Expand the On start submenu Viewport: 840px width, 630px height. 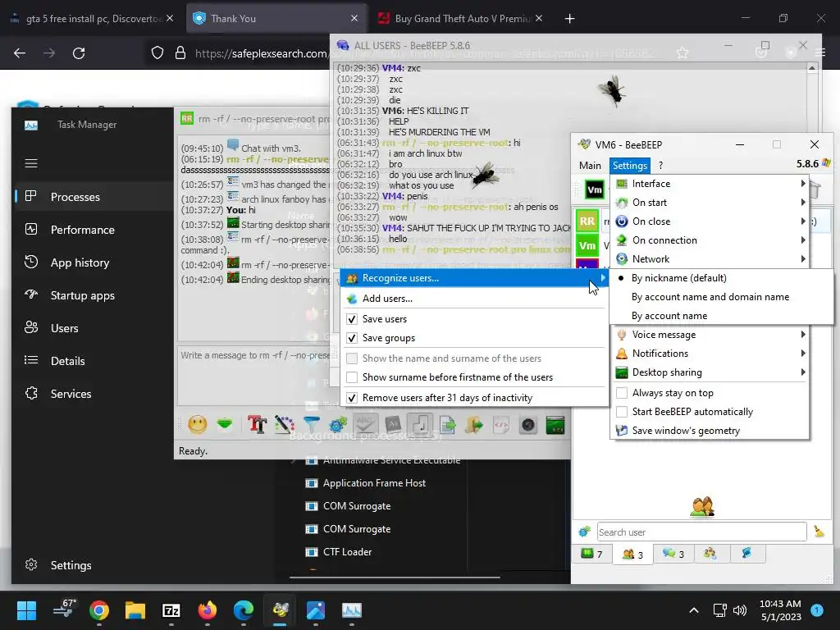(710, 203)
